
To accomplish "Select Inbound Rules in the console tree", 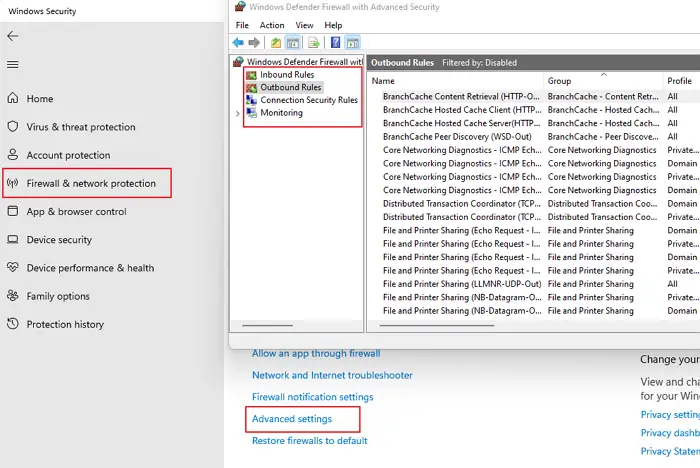I will pos(280,75).
